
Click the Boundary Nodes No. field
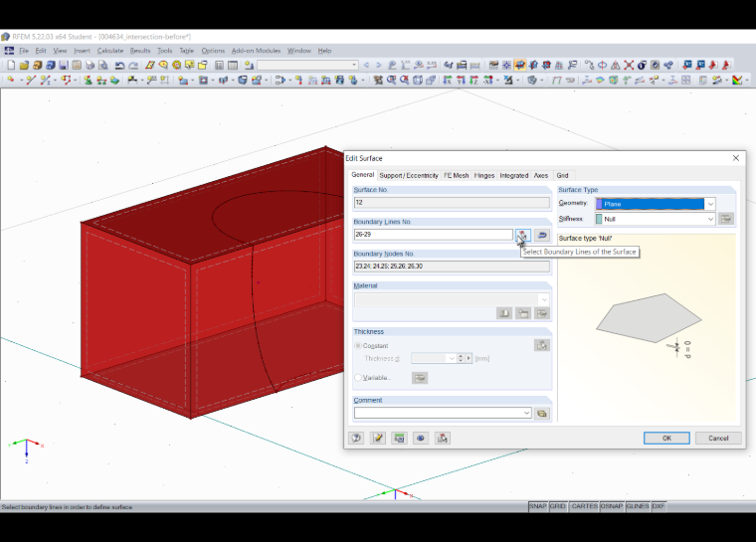[452, 267]
